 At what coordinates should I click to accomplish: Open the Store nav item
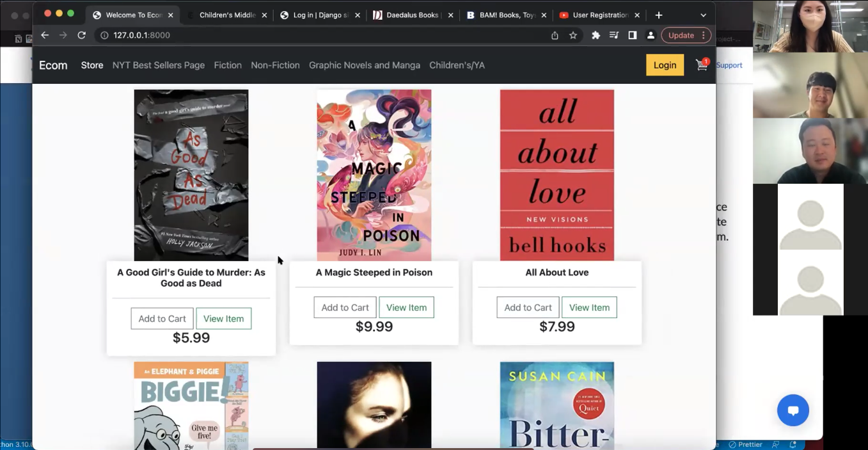click(x=92, y=65)
